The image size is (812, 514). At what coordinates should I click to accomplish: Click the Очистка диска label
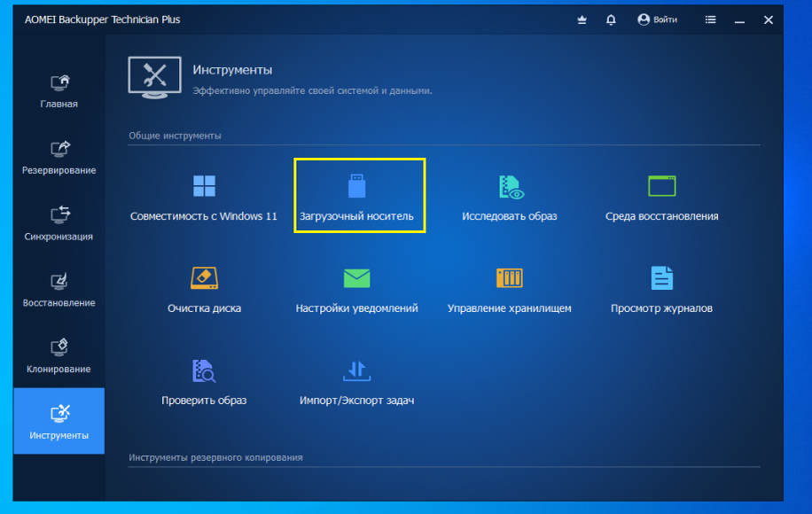click(x=204, y=308)
